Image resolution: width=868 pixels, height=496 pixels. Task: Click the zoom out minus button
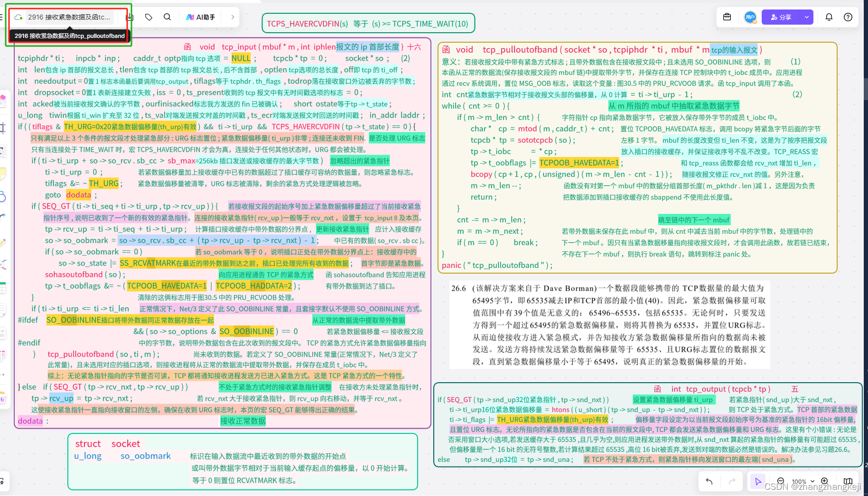point(781,481)
